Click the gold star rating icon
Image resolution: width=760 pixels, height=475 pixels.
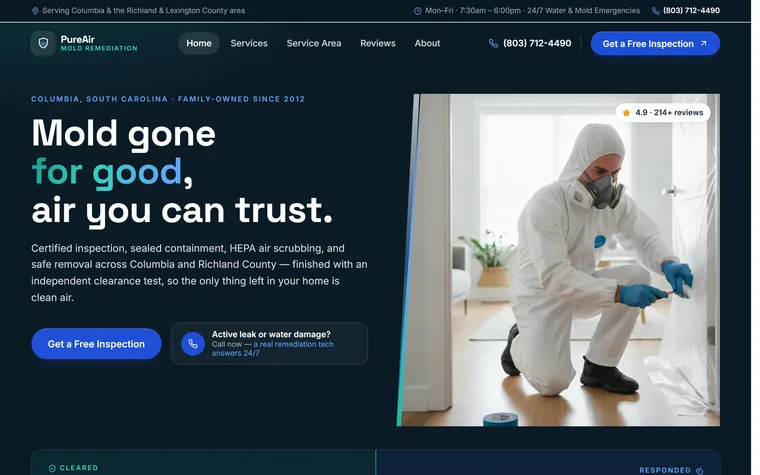click(x=626, y=112)
